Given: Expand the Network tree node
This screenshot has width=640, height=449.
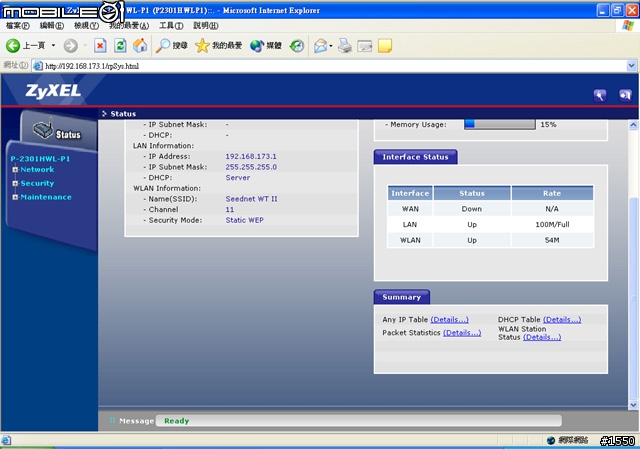Looking at the screenshot, I should (x=15, y=169).
